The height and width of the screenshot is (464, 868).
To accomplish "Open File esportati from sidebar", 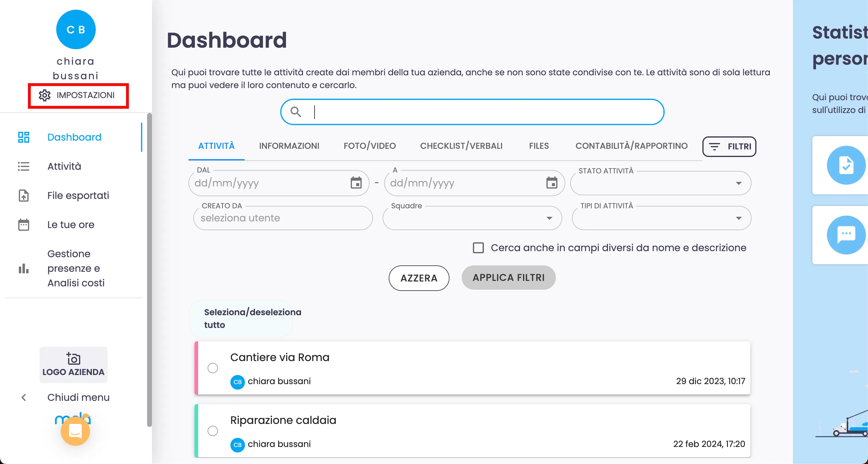I will click(78, 195).
